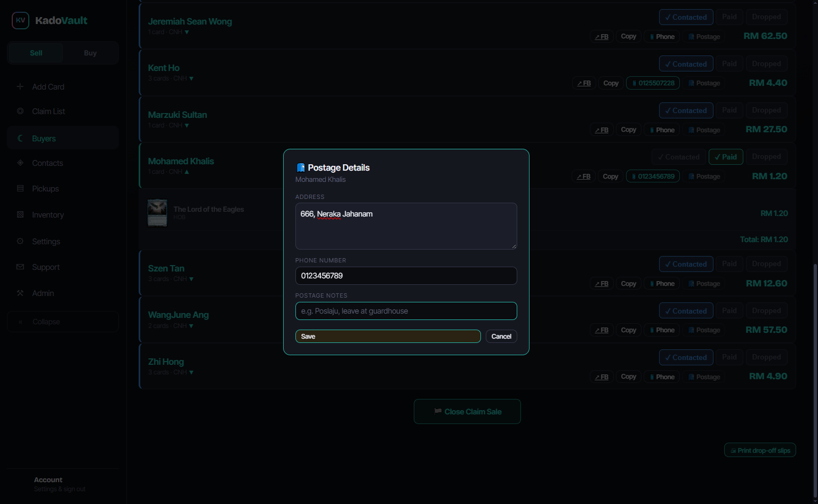Click the Support envelope icon
818x504 pixels.
pos(20,267)
